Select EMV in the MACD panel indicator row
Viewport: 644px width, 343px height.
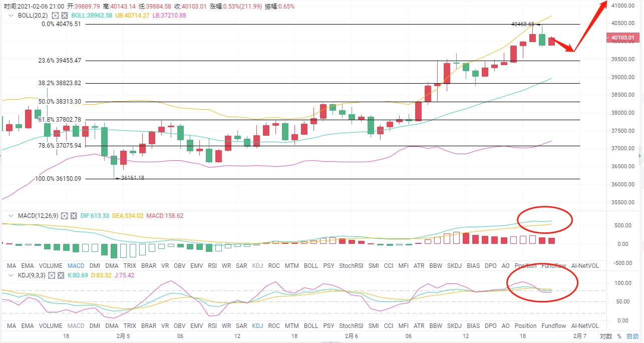coord(197,265)
